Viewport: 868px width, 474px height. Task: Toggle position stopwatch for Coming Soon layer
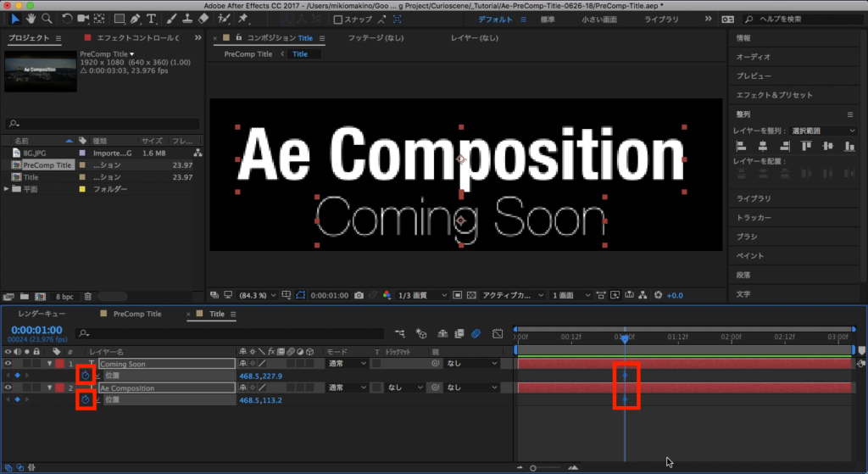tap(86, 376)
